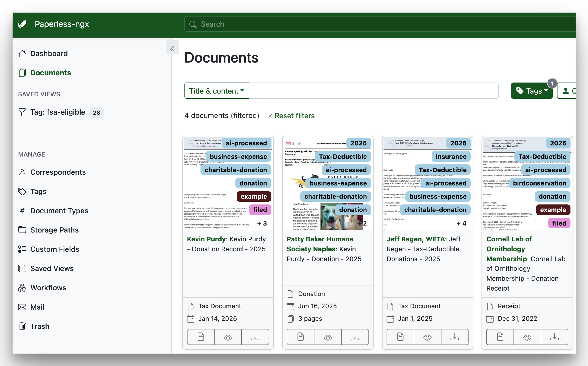Click the +4 more tags on Jeff Regen card
588x366 pixels.
click(x=461, y=223)
